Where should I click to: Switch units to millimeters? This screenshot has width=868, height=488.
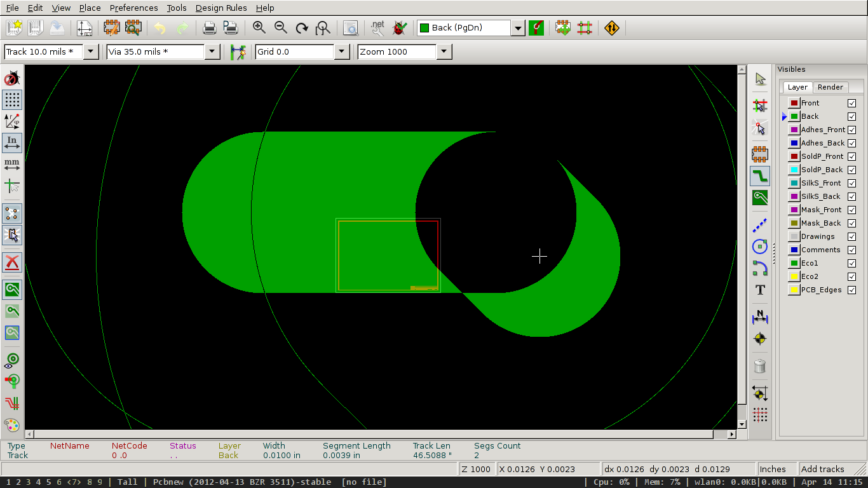[12, 165]
